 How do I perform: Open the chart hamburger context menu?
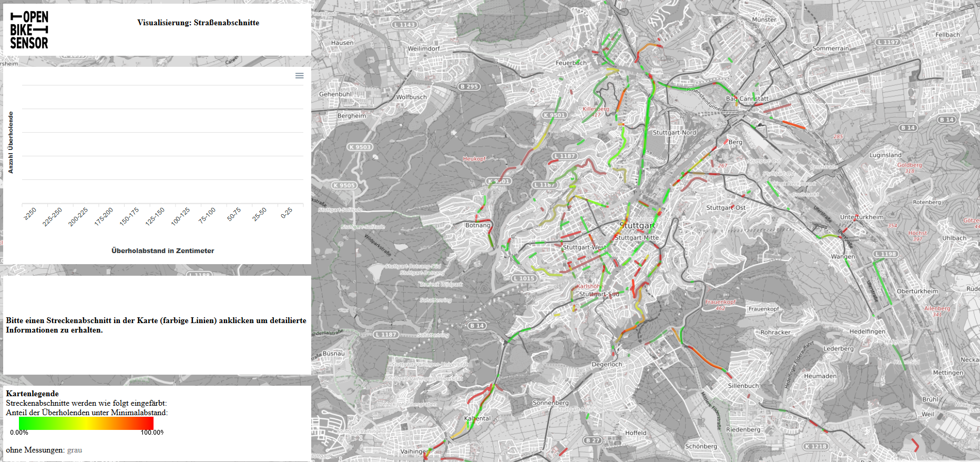coord(299,76)
